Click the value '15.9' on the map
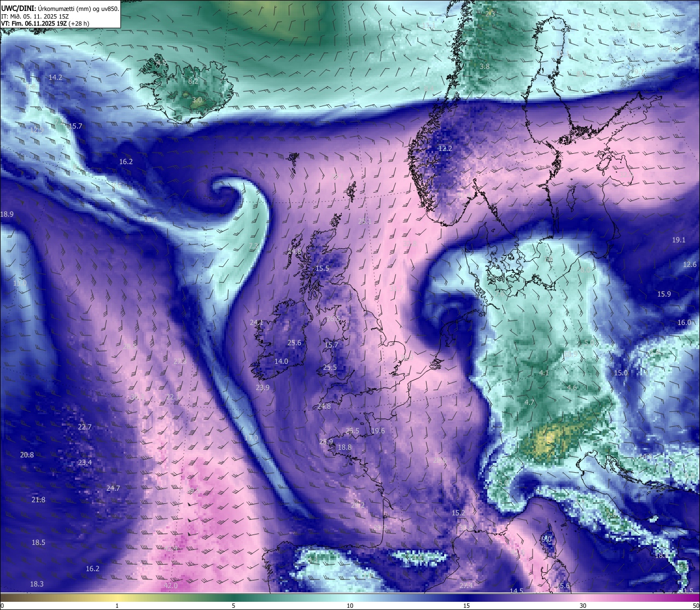The height and width of the screenshot is (610, 700). click(664, 294)
